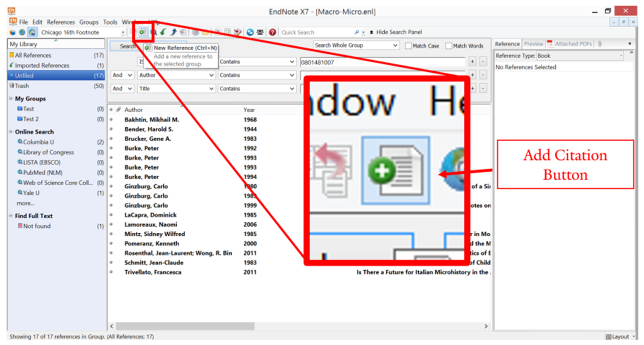The height and width of the screenshot is (345, 644).
Task: Switch to the Attached PDFs tab
Action: pos(570,44)
